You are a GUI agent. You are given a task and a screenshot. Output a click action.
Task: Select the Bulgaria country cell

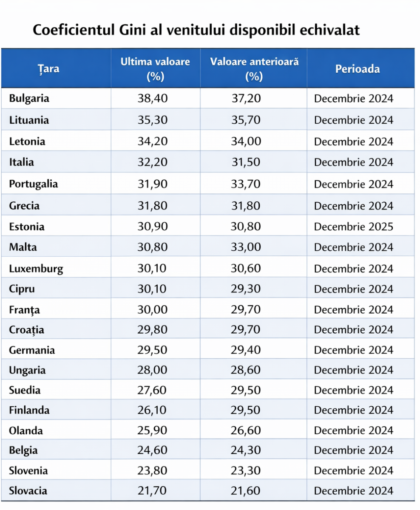click(29, 99)
